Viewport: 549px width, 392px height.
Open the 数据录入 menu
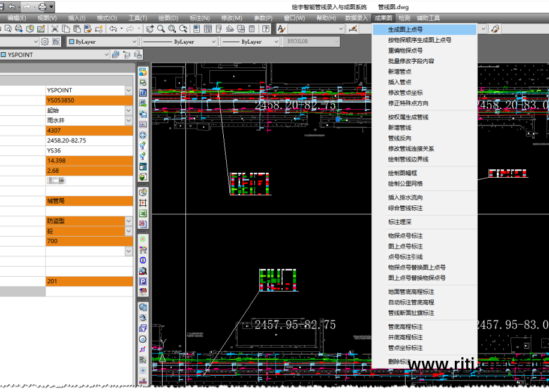pos(356,18)
